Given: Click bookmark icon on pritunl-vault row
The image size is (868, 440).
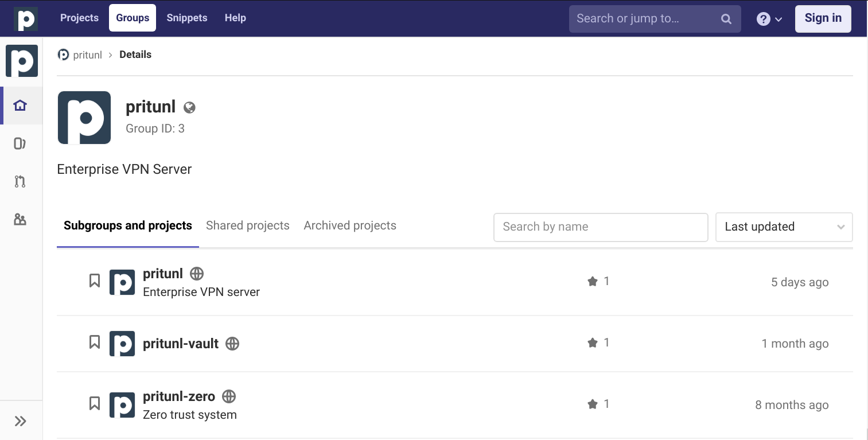Looking at the screenshot, I should point(95,342).
